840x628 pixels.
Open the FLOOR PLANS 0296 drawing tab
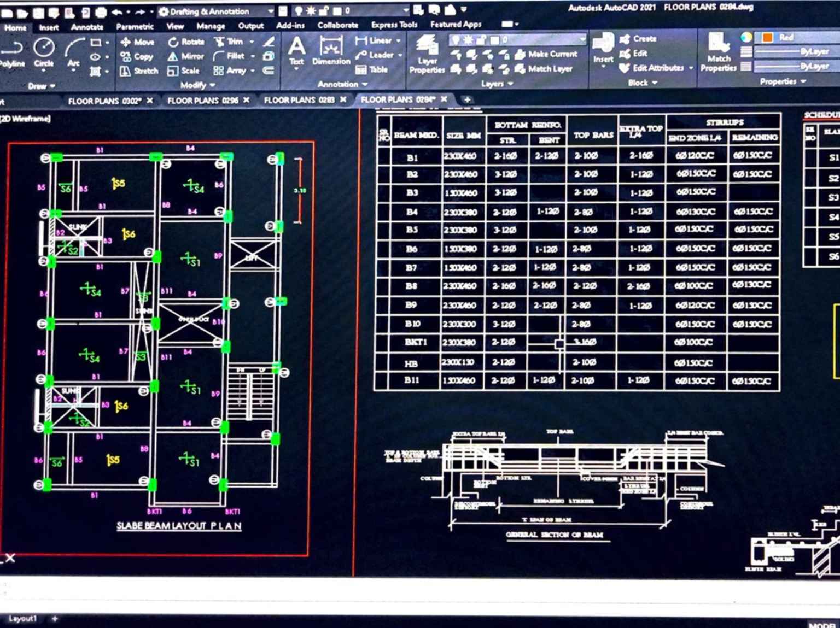pyautogui.click(x=202, y=101)
